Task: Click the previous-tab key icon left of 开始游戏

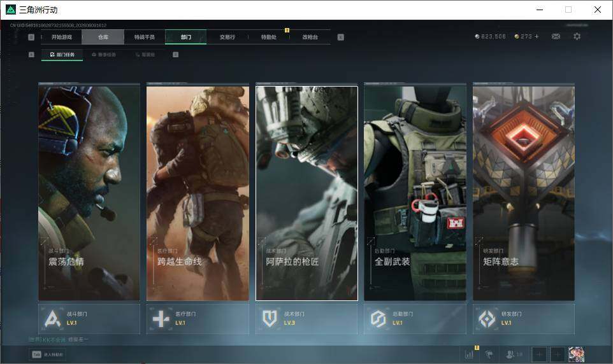Action: pyautogui.click(x=31, y=37)
